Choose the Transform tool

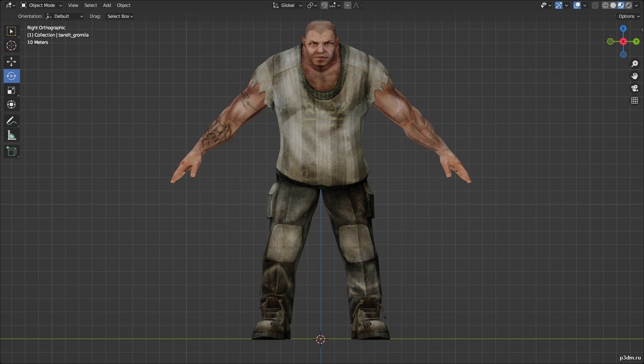coord(11,105)
